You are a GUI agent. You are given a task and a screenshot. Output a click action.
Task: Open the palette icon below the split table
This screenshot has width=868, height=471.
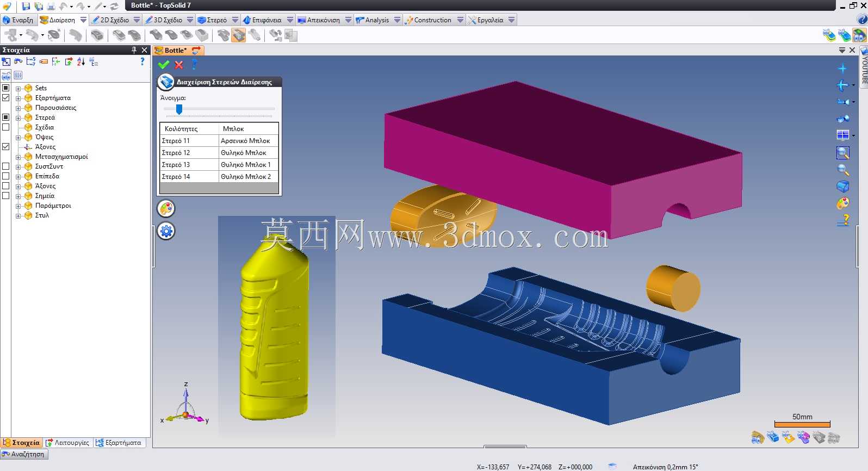pos(166,208)
